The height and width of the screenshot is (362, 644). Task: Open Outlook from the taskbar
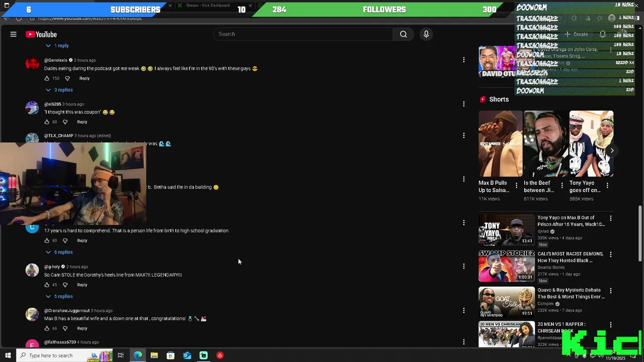(x=187, y=355)
